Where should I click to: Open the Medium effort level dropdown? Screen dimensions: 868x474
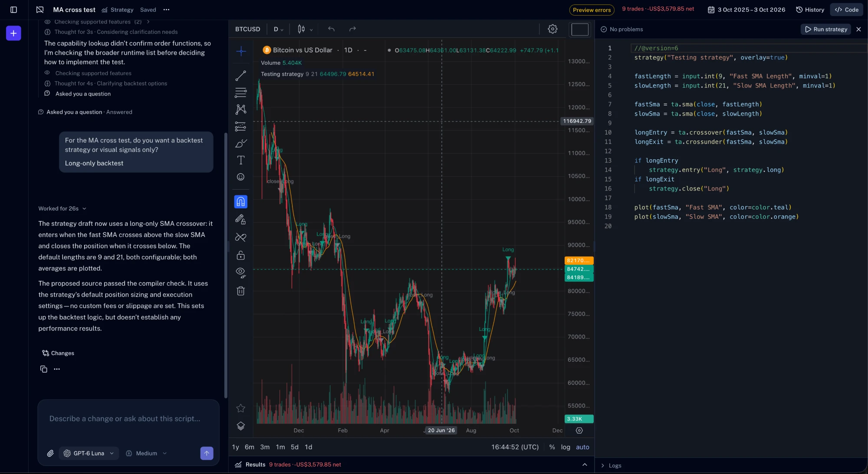(x=146, y=453)
